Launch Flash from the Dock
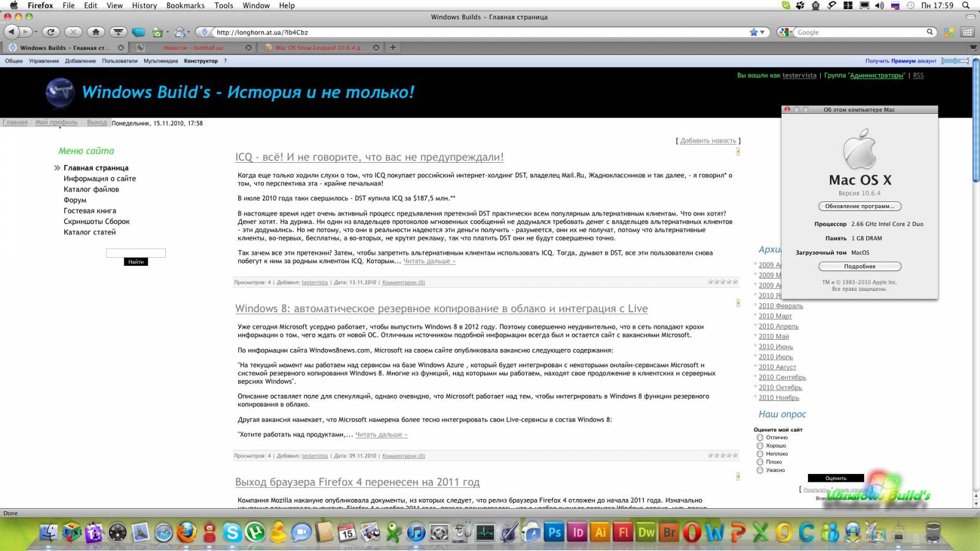 [x=624, y=533]
